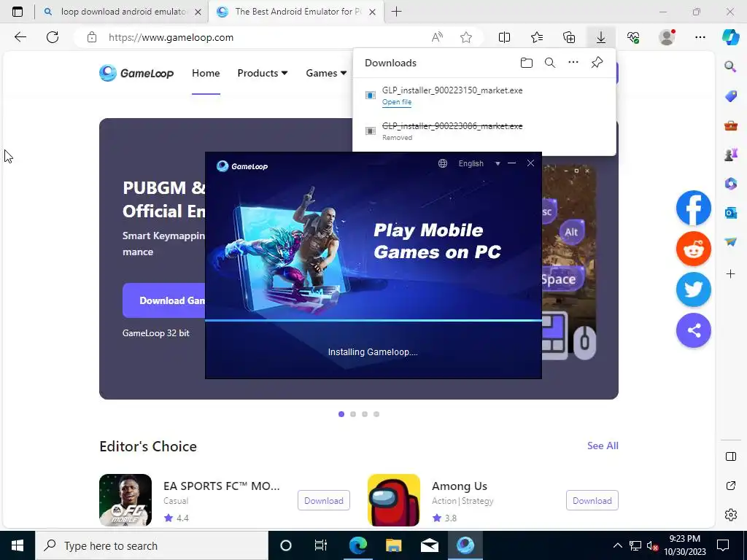Click the GameLoop 32 bit link

(x=156, y=332)
